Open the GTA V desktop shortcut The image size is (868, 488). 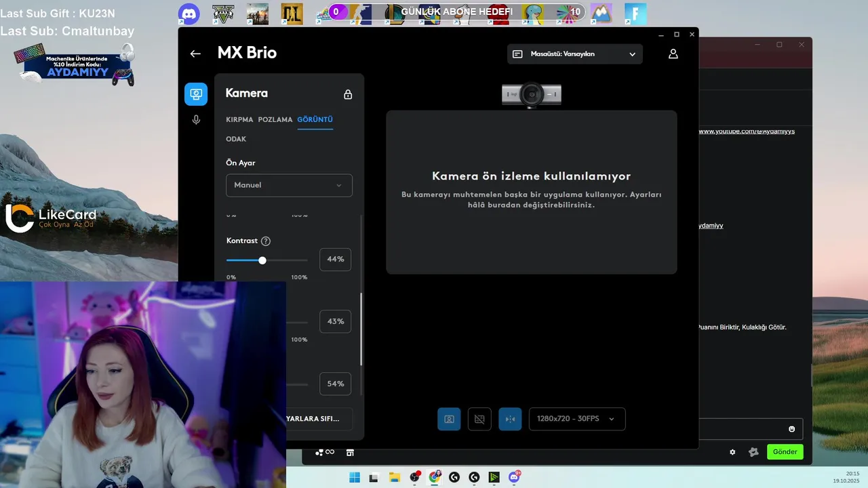click(223, 14)
